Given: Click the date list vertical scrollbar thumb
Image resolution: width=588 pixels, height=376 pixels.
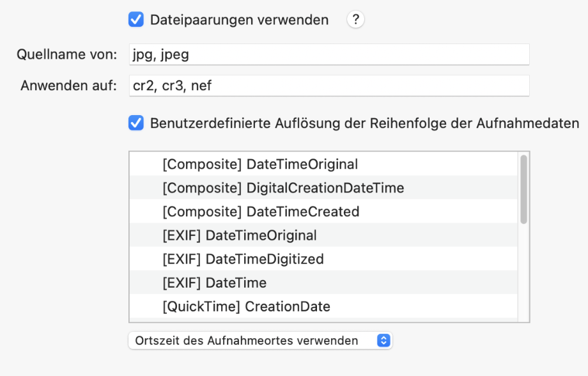Looking at the screenshot, I should click(x=524, y=189).
